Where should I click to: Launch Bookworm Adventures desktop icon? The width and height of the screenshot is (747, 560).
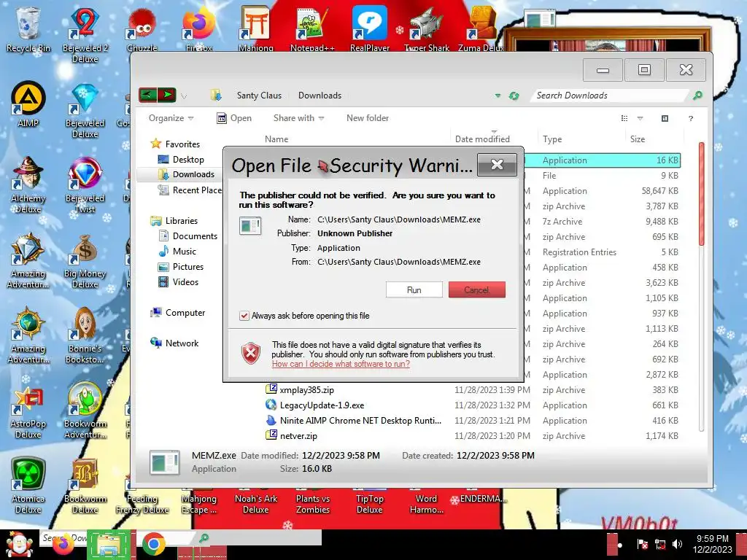(x=85, y=411)
